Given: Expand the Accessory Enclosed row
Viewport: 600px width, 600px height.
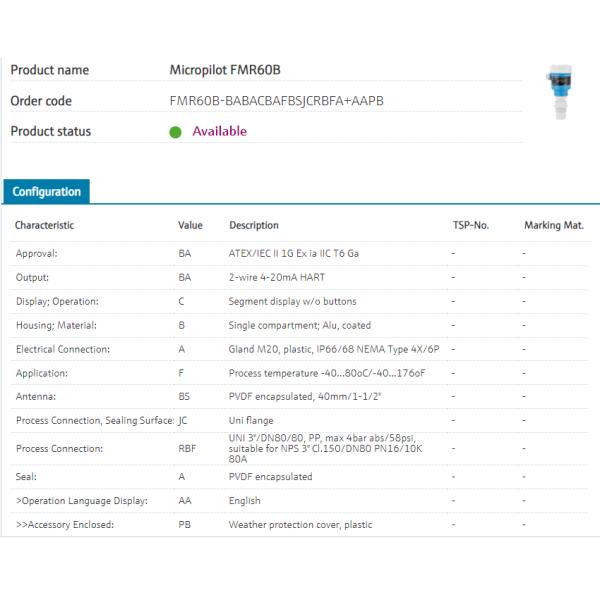Looking at the screenshot, I should pos(65,525).
